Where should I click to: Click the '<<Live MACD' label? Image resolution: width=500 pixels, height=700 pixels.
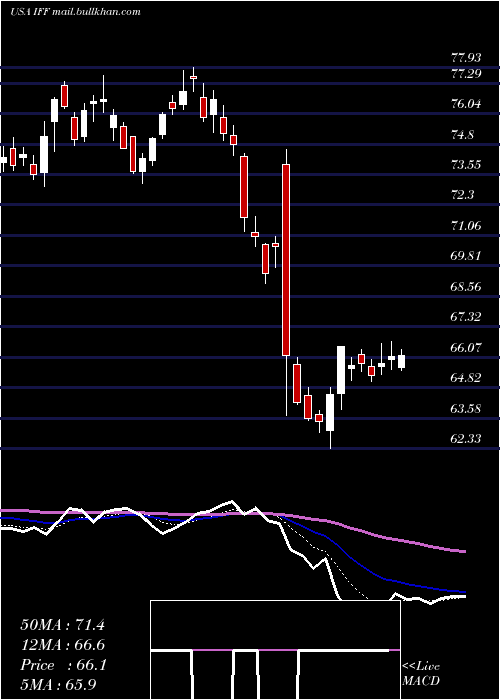[421, 674]
